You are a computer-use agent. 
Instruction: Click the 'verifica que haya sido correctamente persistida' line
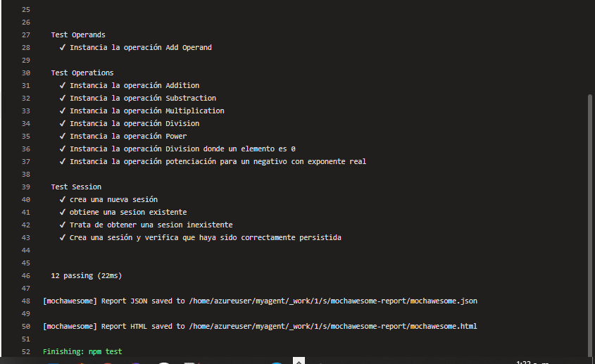coord(201,237)
